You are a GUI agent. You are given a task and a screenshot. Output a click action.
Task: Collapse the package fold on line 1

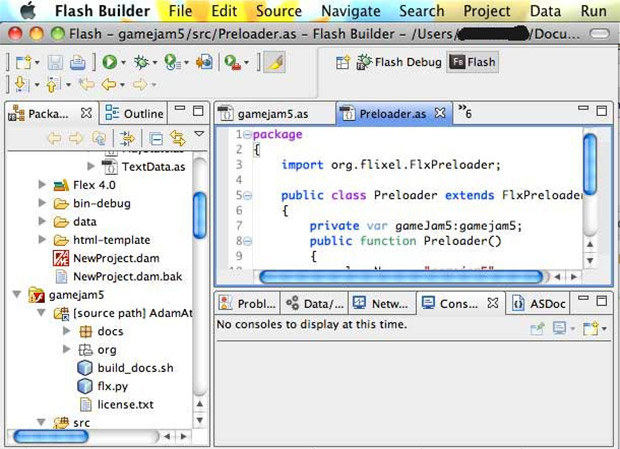click(247, 135)
